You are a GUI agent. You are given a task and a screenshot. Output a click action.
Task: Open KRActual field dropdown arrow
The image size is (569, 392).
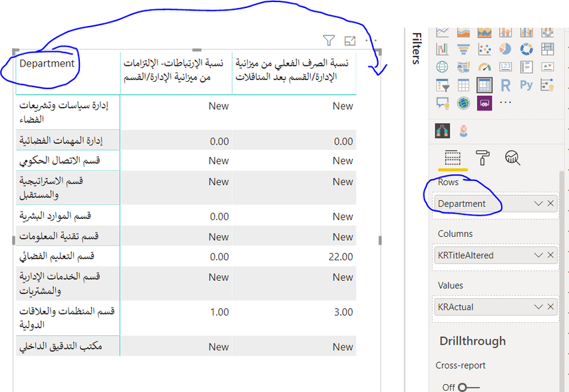[x=538, y=307]
